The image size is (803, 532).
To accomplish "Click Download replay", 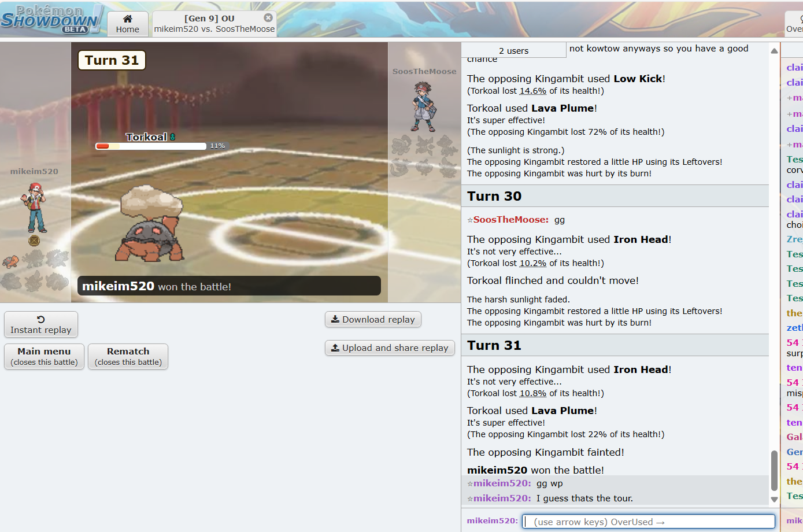I will tap(373, 319).
